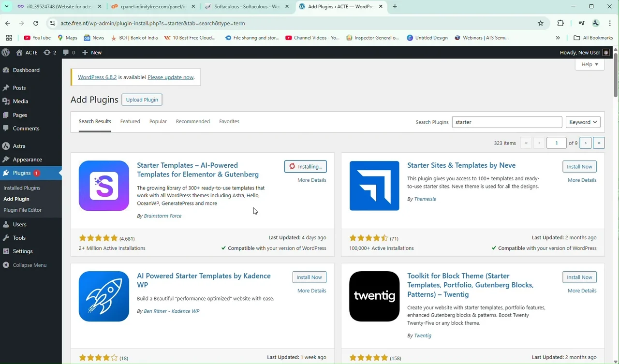Switch to the Featured tab
619x364 pixels.
130,121
